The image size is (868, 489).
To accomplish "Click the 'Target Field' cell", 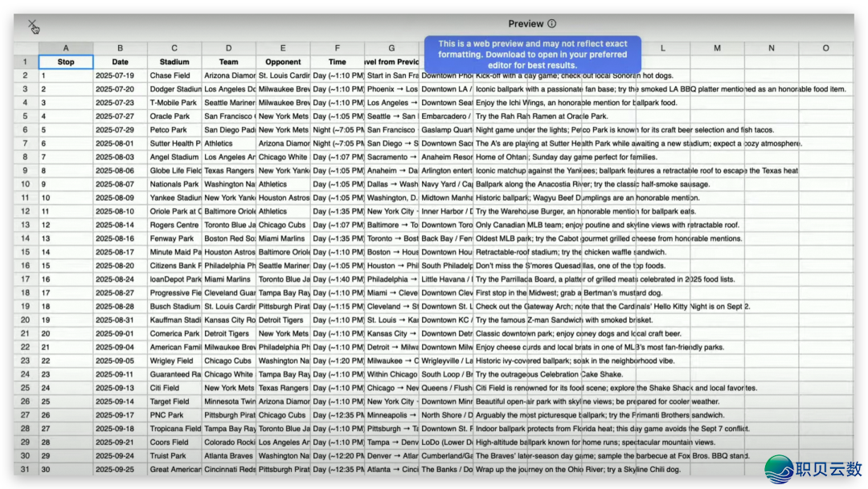I will click(174, 401).
